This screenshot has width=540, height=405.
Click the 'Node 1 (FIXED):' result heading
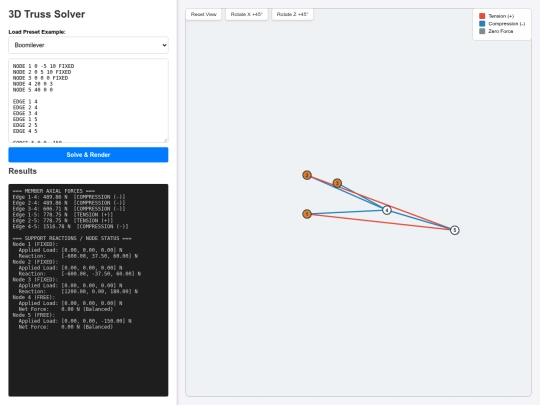(x=35, y=244)
